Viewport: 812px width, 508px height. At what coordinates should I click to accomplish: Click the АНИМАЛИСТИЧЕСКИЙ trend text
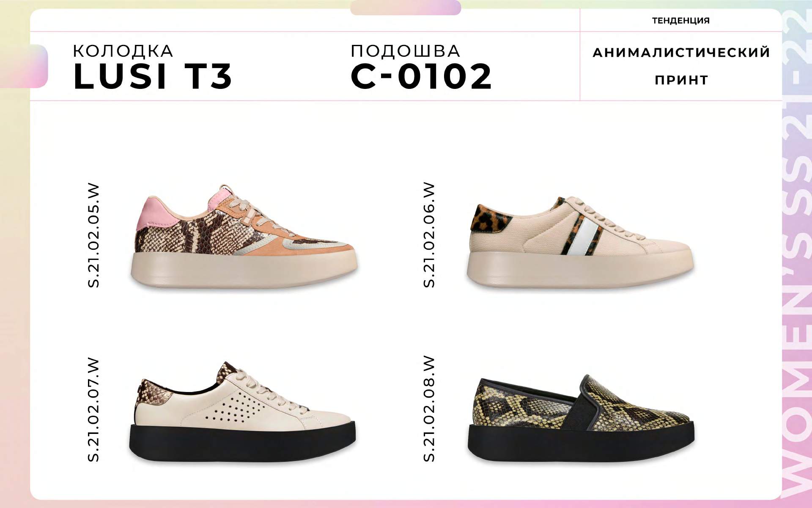[681, 52]
